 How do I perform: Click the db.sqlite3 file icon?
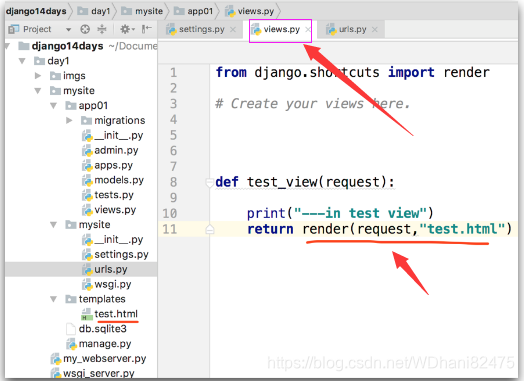point(71,329)
